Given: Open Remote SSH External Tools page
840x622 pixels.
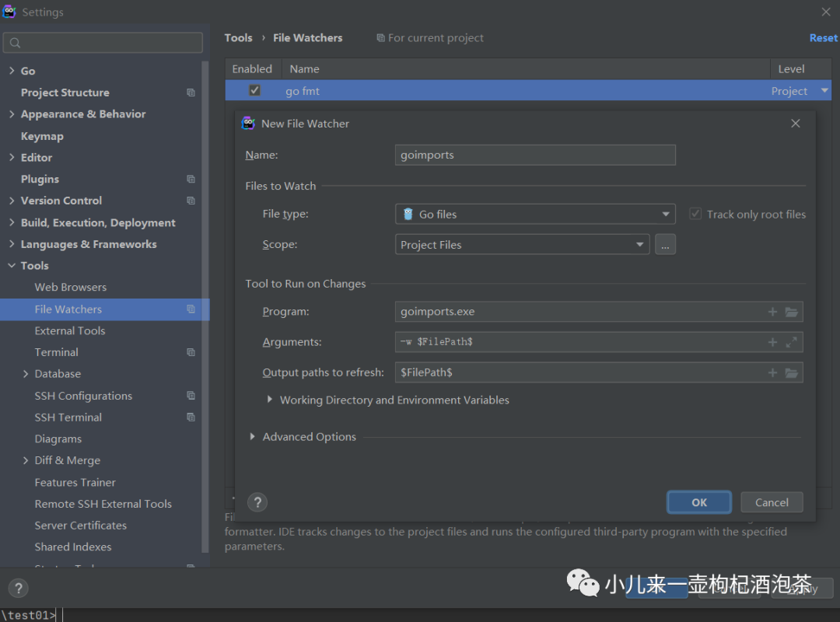Looking at the screenshot, I should coord(103,504).
